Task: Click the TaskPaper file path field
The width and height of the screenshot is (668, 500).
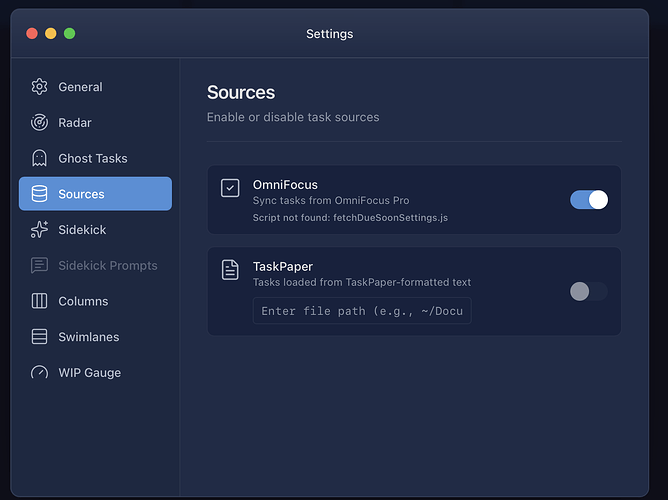Action: (362, 311)
